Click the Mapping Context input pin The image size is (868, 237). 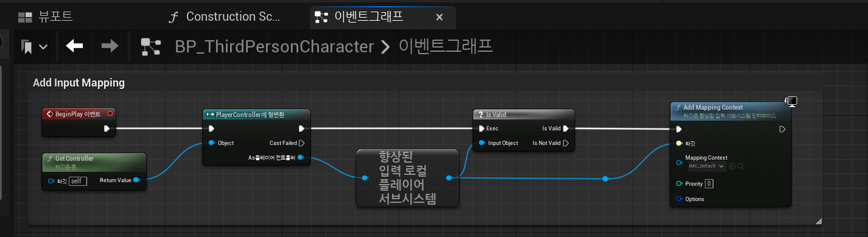tap(679, 163)
